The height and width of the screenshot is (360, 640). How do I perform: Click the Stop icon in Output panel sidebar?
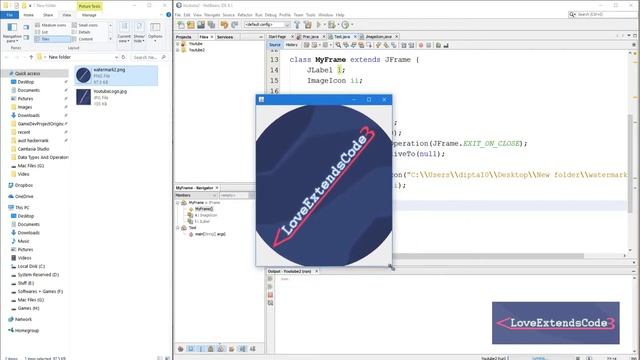point(270,295)
